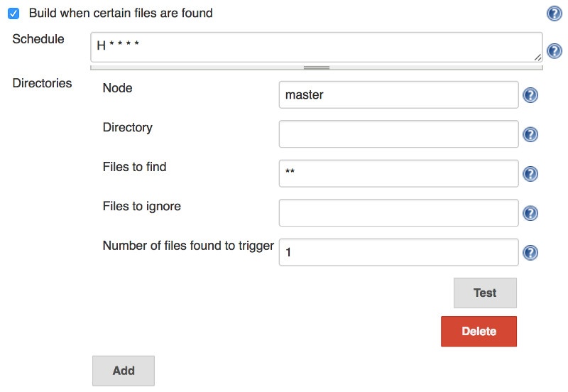Grab the Schedule textarea corner resize handle
Image resolution: width=568 pixels, height=392 pixels.
pyautogui.click(x=538, y=58)
